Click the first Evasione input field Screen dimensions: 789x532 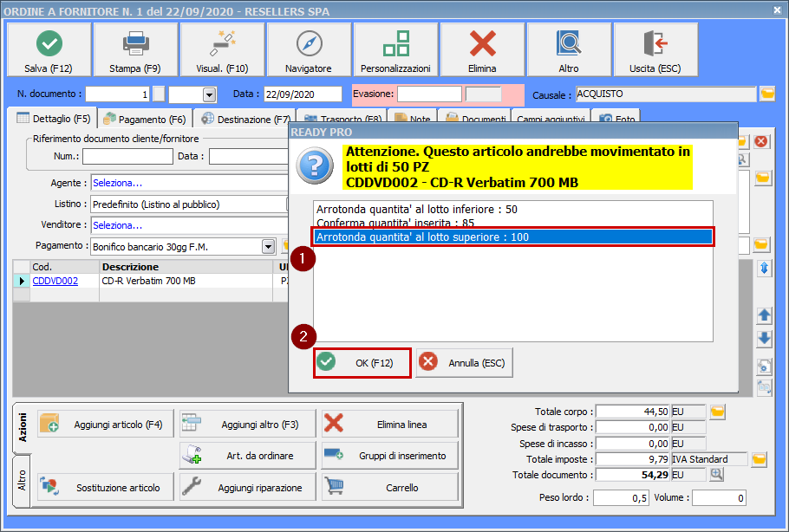point(429,94)
